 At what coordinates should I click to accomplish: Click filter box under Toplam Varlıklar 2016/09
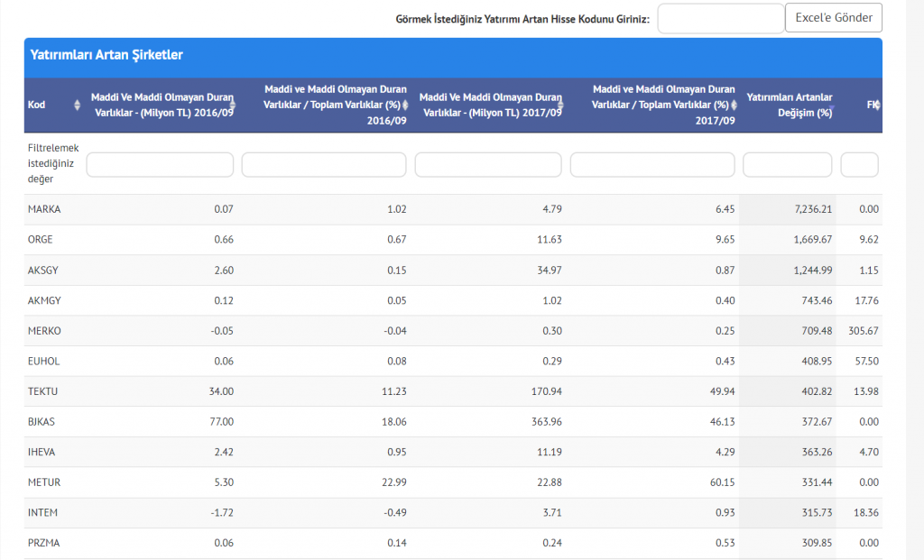pos(323,165)
